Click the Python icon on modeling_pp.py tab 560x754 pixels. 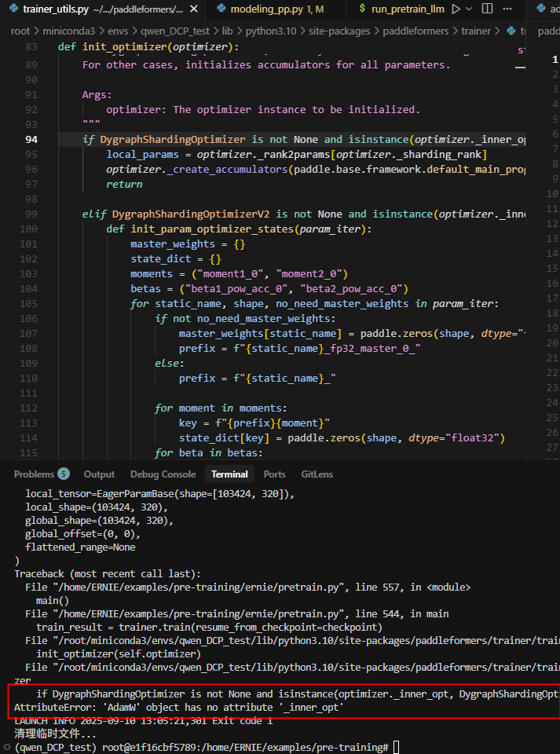click(x=220, y=9)
